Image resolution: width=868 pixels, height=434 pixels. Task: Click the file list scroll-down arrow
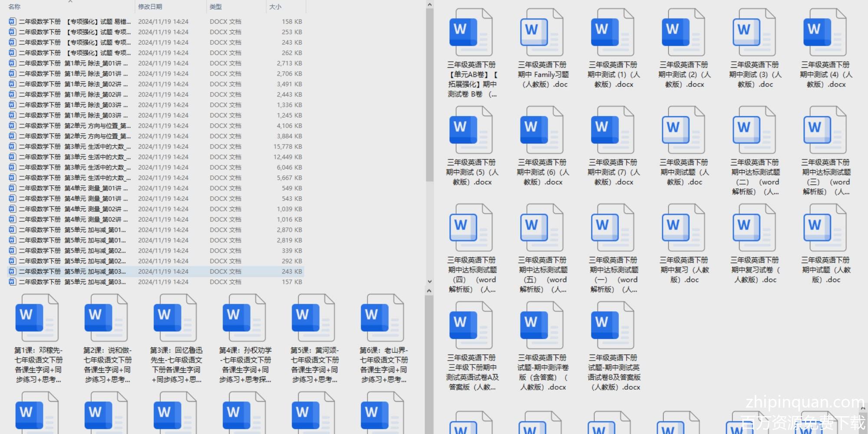pyautogui.click(x=429, y=281)
